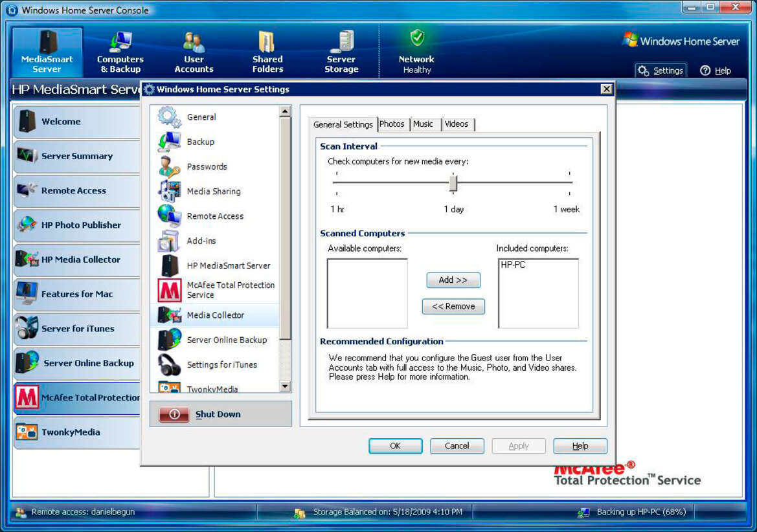The width and height of the screenshot is (757, 532).
Task: Click the scan interval slider thumb
Action: click(x=453, y=183)
